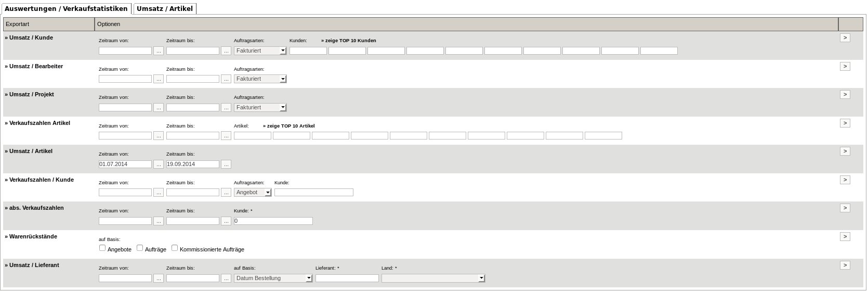The width and height of the screenshot is (868, 291).
Task: Open date picker for Umsatz / Projekt Zeitraum von
Action: pyautogui.click(x=159, y=107)
